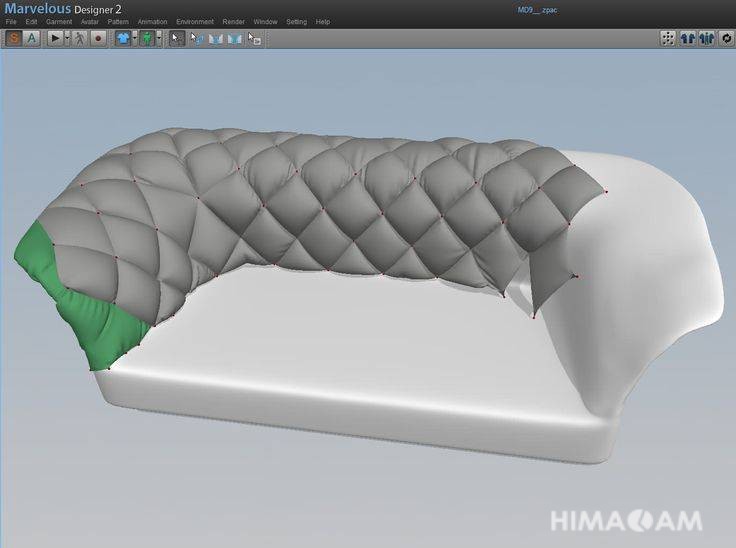Viewport: 736px width, 548px height.
Task: Click the open garment icon beside the arrow-with-box tool
Action: pyautogui.click(x=235, y=39)
